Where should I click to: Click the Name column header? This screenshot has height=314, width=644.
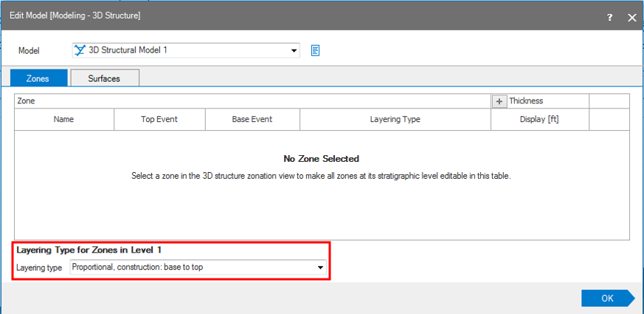pos(64,119)
